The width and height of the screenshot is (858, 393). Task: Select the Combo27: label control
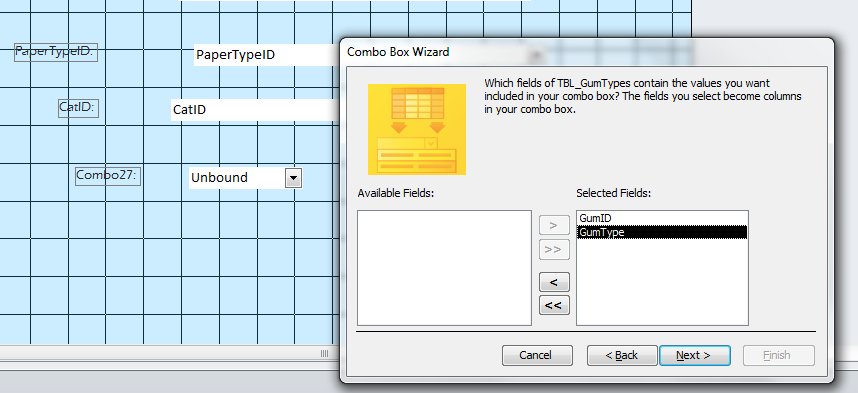108,176
